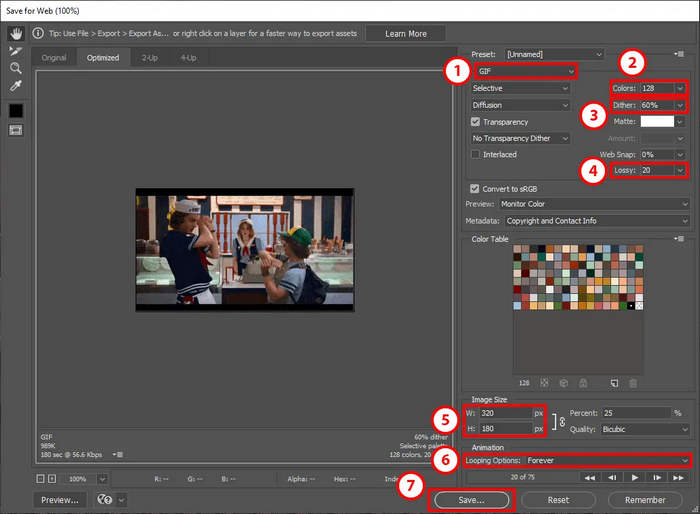Screen dimensions: 700x514
Task: Map selected colors to transparent icon
Action: pyautogui.click(x=544, y=383)
